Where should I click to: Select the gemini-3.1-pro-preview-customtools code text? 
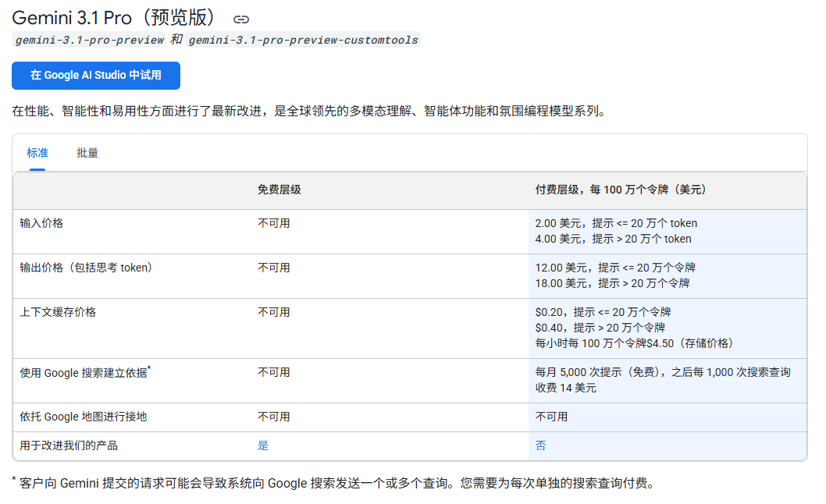click(x=304, y=40)
